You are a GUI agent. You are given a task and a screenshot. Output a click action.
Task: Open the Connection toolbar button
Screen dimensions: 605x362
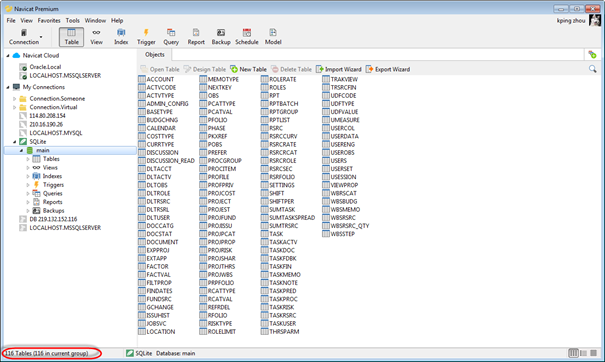click(x=24, y=37)
